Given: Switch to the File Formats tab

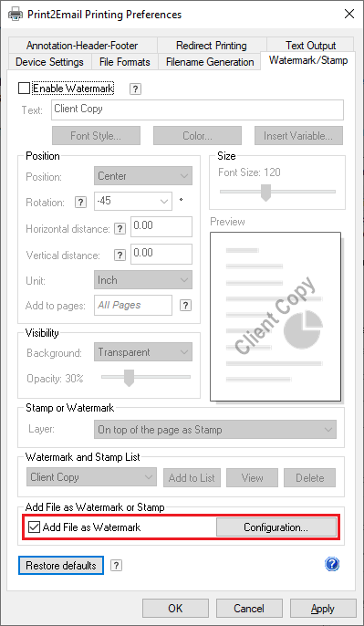Looking at the screenshot, I should (x=124, y=62).
